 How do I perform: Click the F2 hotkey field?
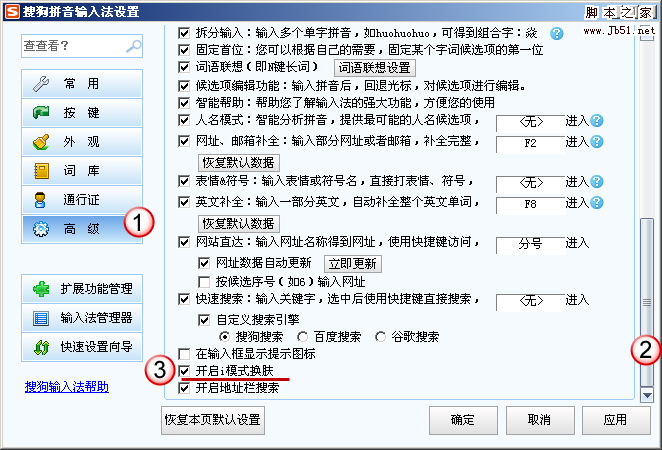point(531,144)
